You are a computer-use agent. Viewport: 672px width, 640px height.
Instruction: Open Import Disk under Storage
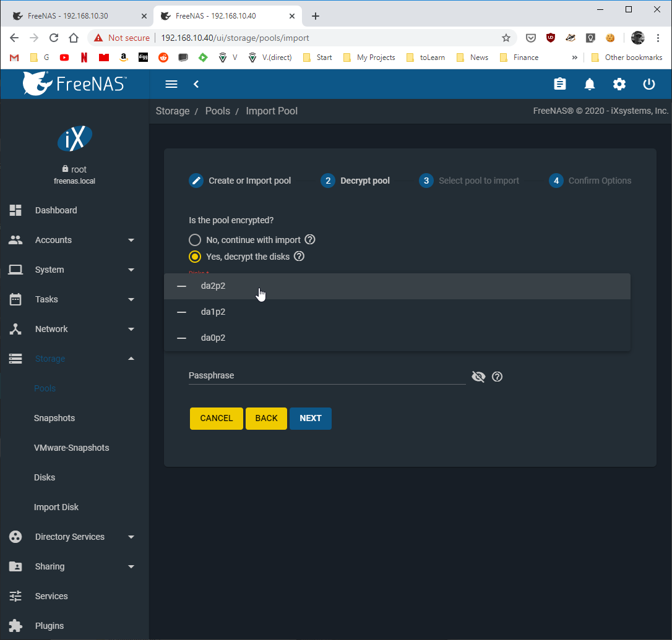56,507
